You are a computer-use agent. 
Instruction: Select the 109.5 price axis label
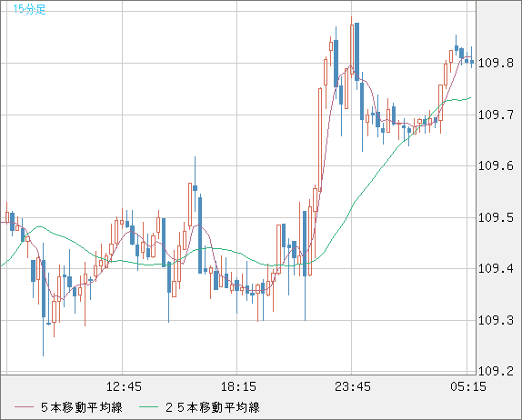(496, 217)
